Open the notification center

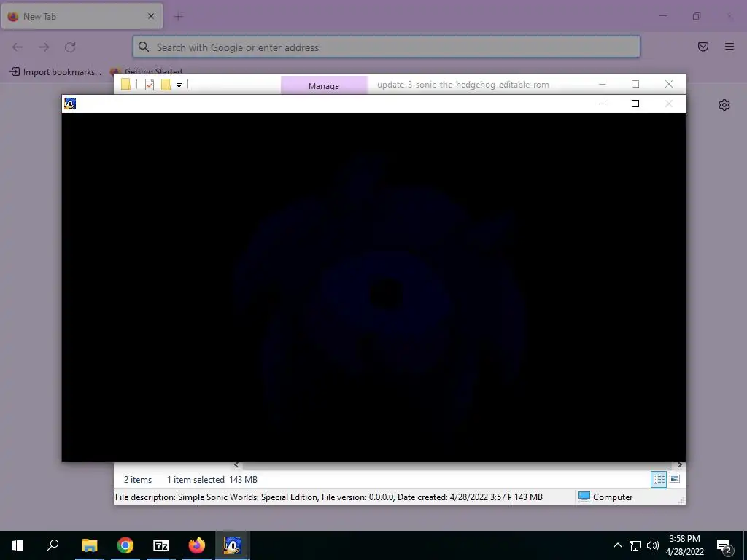click(724, 546)
